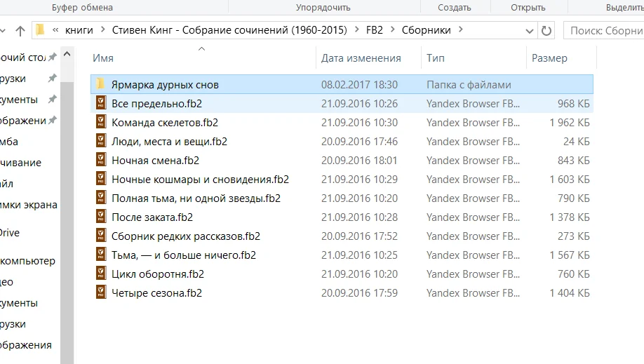Viewport: 644px width, 364px height.
Task: Click the size value 1 962 КБ
Action: pos(569,123)
